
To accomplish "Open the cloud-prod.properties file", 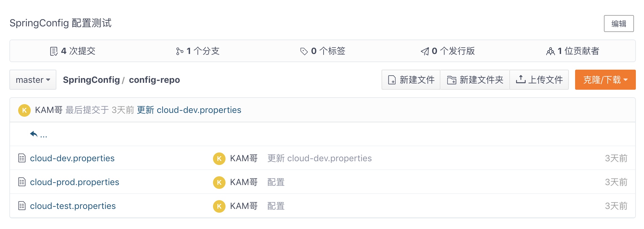I will pos(74,182).
